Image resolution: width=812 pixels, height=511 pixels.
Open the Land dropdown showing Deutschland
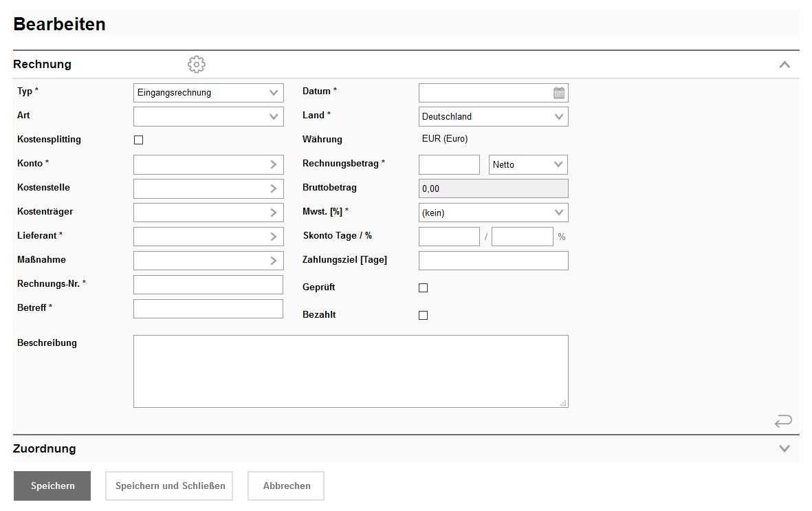point(493,117)
